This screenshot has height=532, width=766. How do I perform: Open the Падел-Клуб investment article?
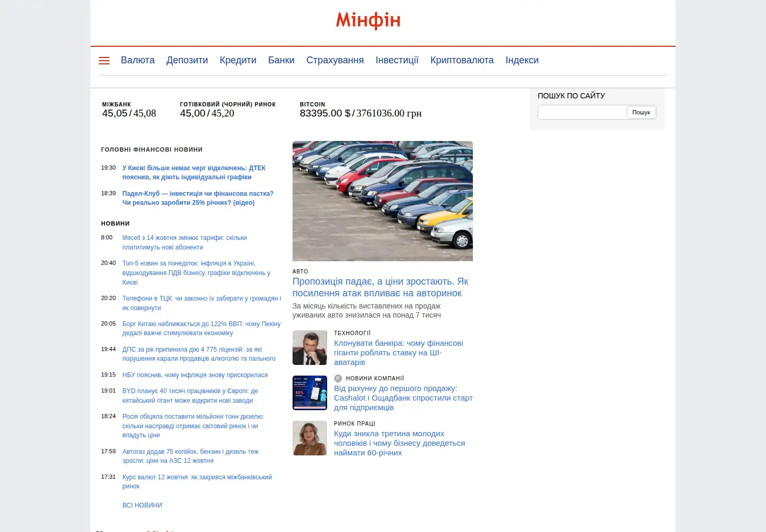[x=198, y=198]
